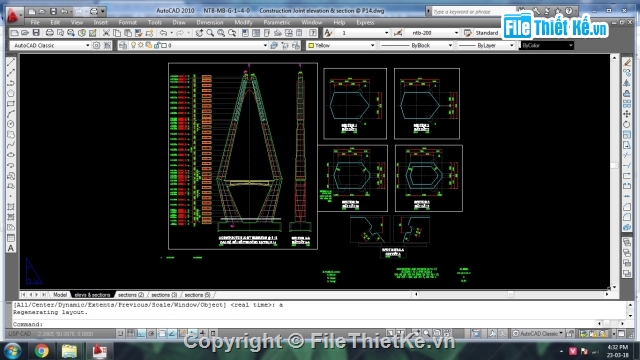This screenshot has width=640, height=360.
Task: Select the Multiline Text A tool
Action: [11, 248]
